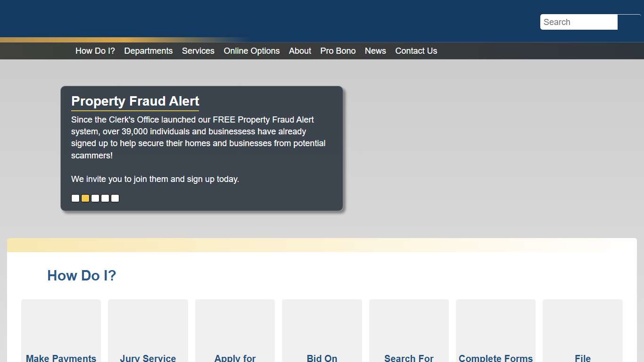The width and height of the screenshot is (644, 362).
Task: Open the Make Payments tile
Action: [61, 332]
